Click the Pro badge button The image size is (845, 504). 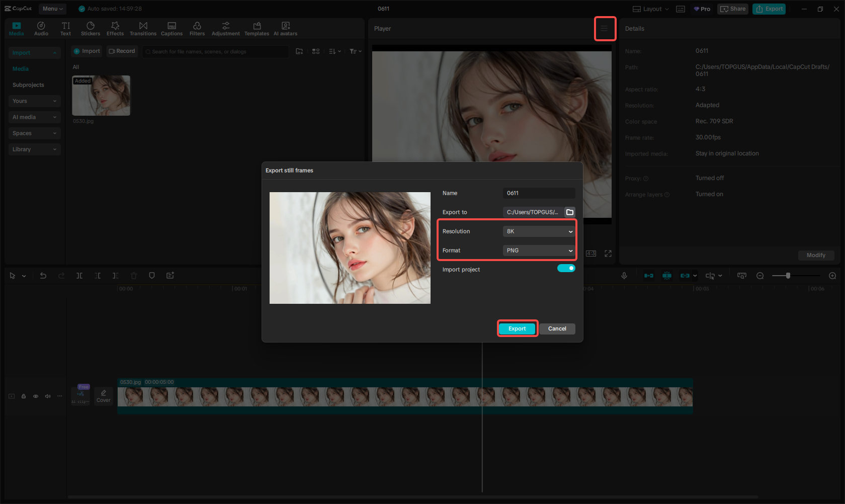coord(702,9)
